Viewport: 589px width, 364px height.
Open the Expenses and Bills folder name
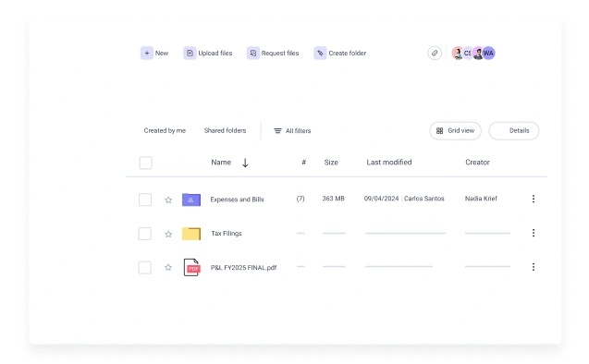(237, 200)
